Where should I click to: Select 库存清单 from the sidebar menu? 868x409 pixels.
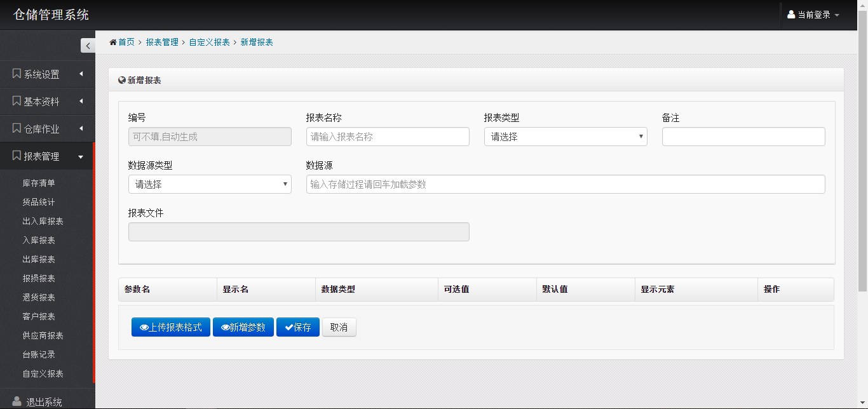(39, 183)
